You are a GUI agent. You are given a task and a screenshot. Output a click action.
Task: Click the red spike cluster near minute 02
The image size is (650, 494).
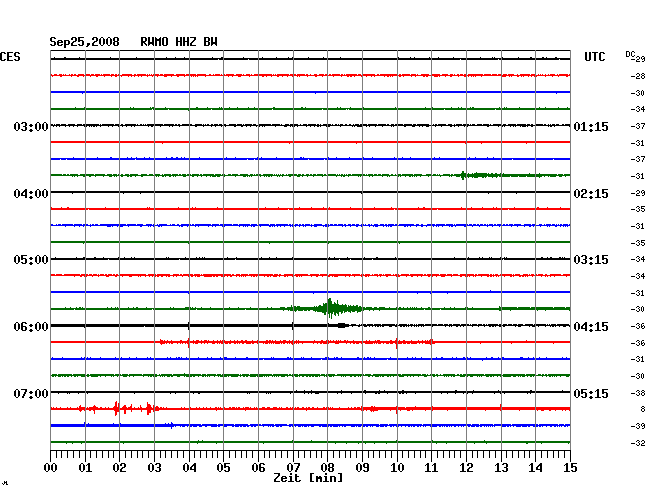point(120,409)
